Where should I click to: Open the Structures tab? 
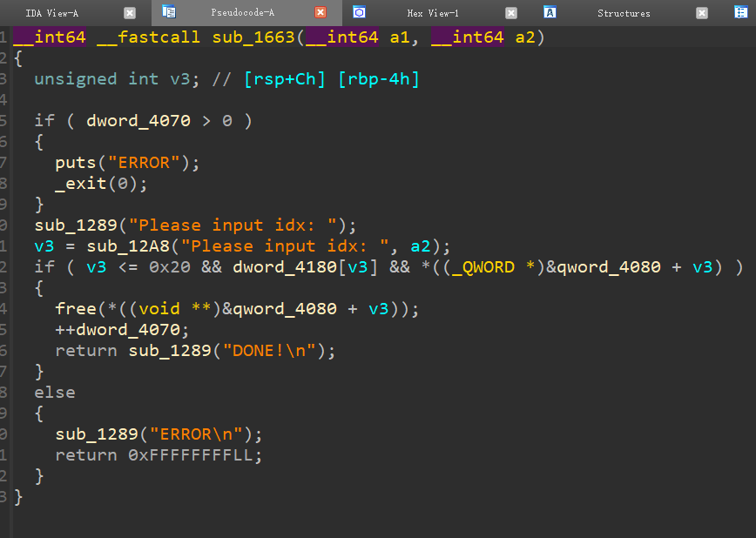(624, 13)
